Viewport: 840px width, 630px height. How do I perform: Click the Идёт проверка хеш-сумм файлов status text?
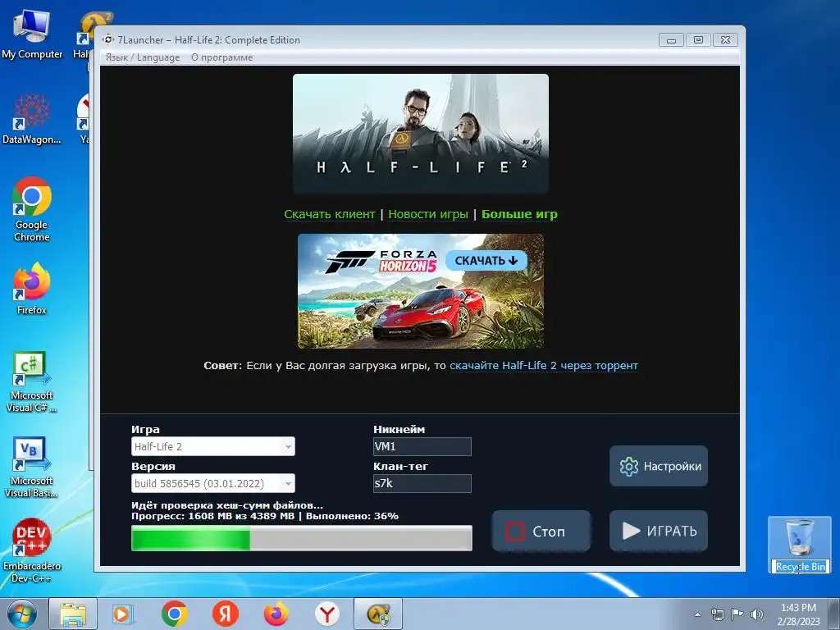tap(227, 505)
